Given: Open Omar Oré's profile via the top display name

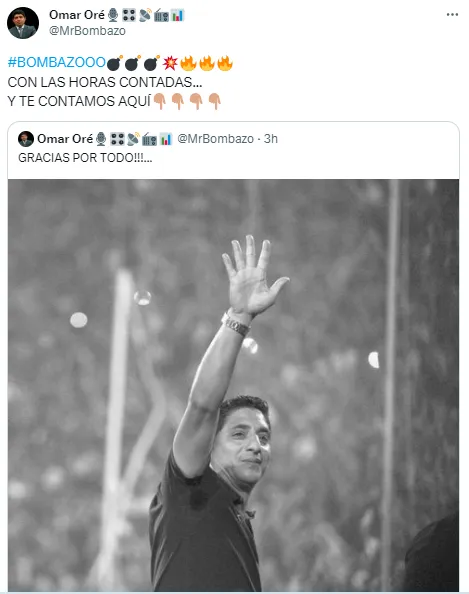Looking at the screenshot, I should (77, 15).
